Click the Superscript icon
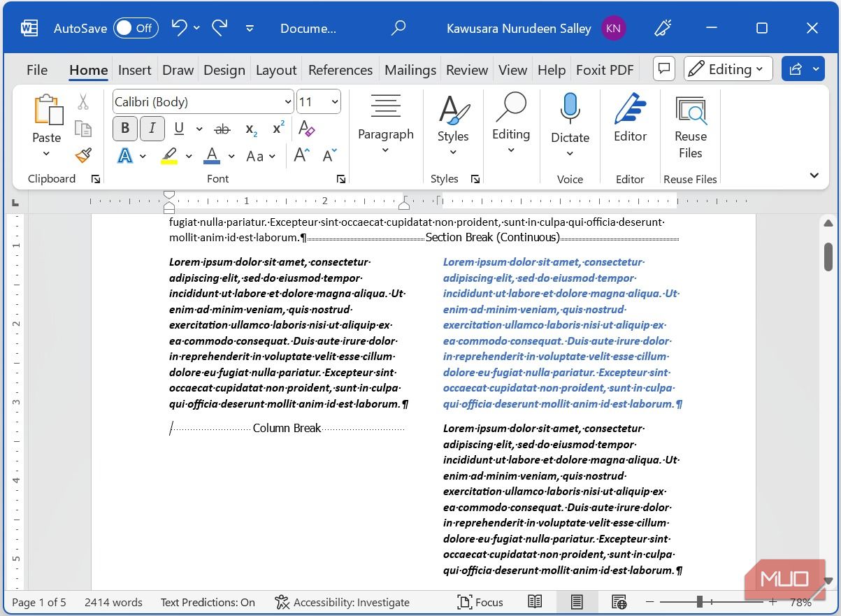Image resolution: width=841 pixels, height=616 pixels. 278,129
